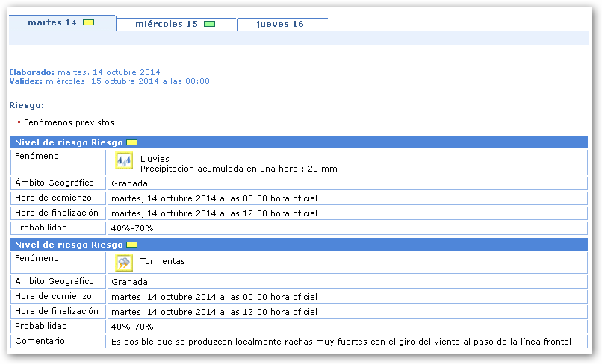Click the Precipitación acumulada 20 mm text

[x=238, y=169]
